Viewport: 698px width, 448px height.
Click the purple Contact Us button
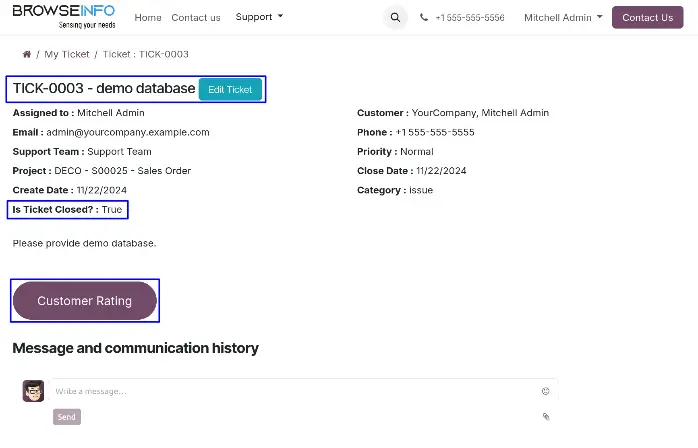[x=647, y=17]
